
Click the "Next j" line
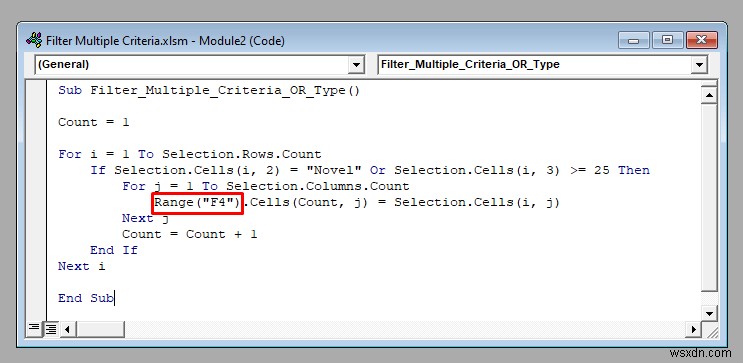coord(145,218)
